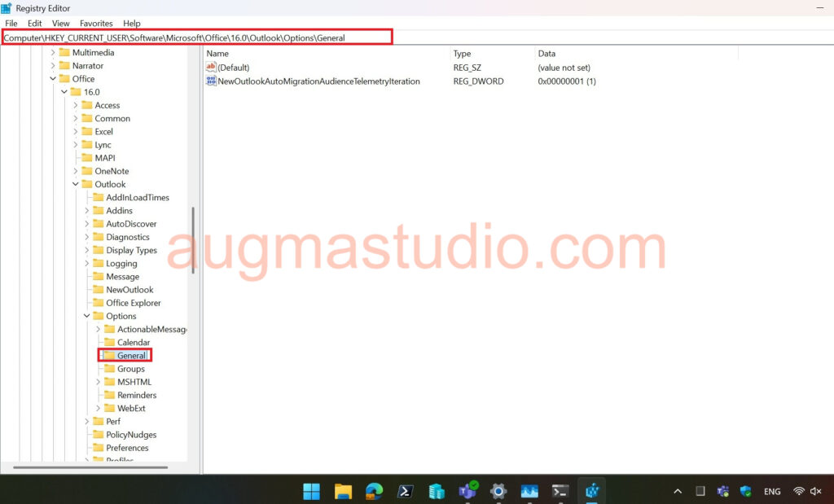Click the Registry Editor app icon in title bar

coord(7,8)
